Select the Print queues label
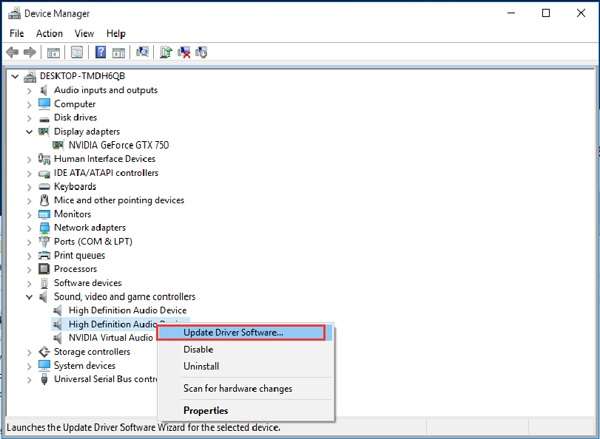This screenshot has width=600, height=439. point(79,255)
